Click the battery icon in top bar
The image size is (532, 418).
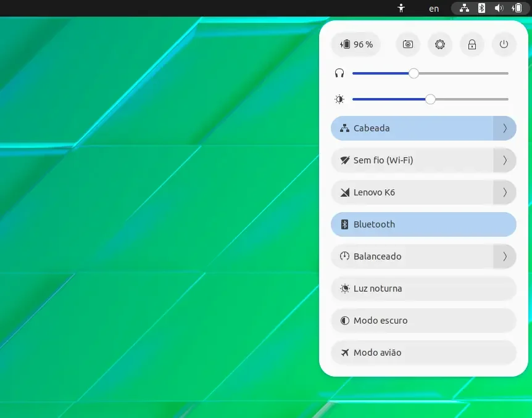coord(517,8)
